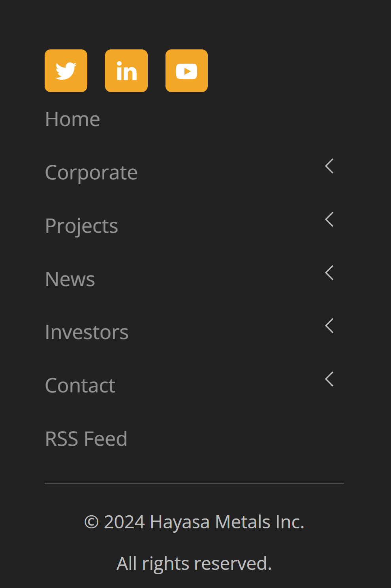Expand the Investors submenu chevron
This screenshot has height=588, width=391.
[329, 326]
